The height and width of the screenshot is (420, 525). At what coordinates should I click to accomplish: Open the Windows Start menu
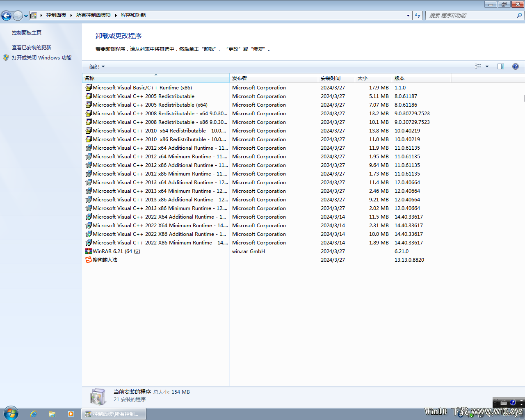(x=11, y=413)
